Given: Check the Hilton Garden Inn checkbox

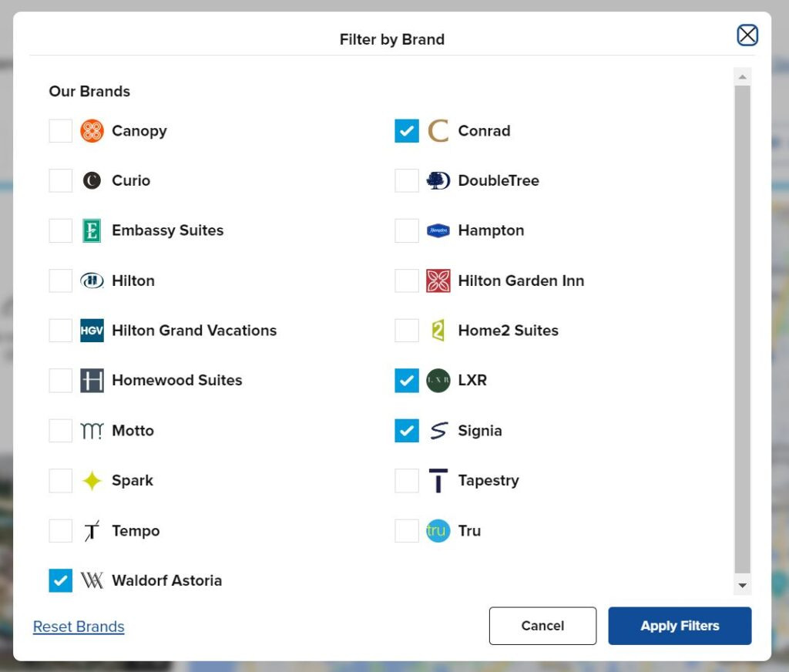Looking at the screenshot, I should coord(407,281).
